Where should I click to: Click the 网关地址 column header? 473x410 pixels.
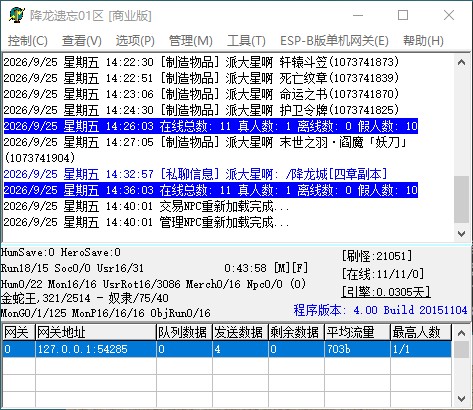[96, 332]
